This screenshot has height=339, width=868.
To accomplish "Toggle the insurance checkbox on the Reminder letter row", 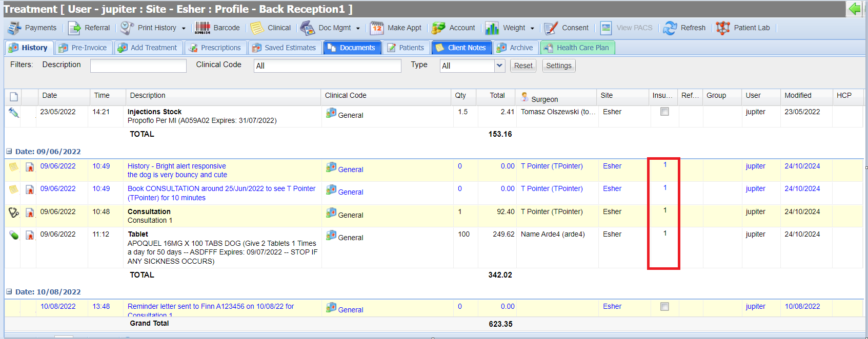I will [x=664, y=307].
